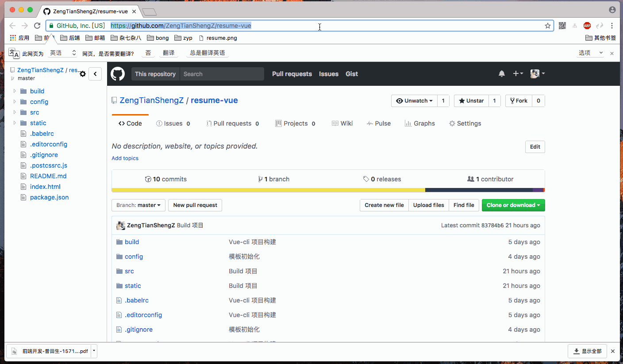The height and width of the screenshot is (364, 623).
Task: Open Chrome three-dot menu
Action: pyautogui.click(x=612, y=26)
